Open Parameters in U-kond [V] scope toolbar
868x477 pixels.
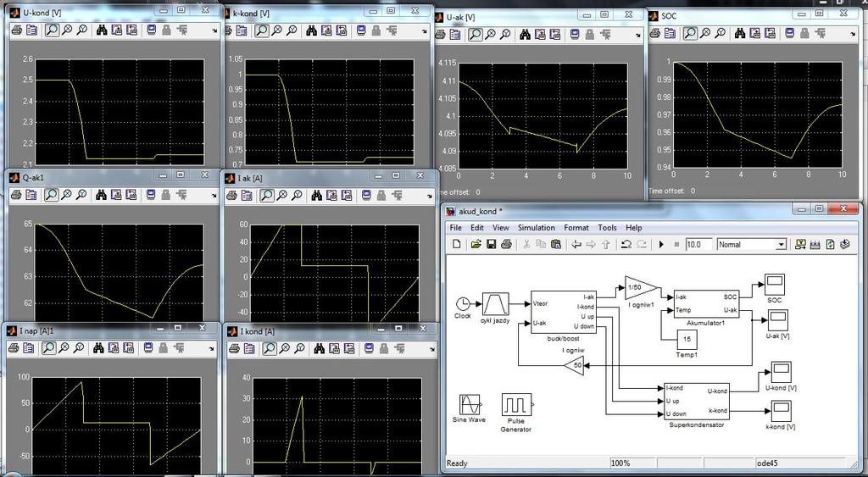(x=31, y=30)
